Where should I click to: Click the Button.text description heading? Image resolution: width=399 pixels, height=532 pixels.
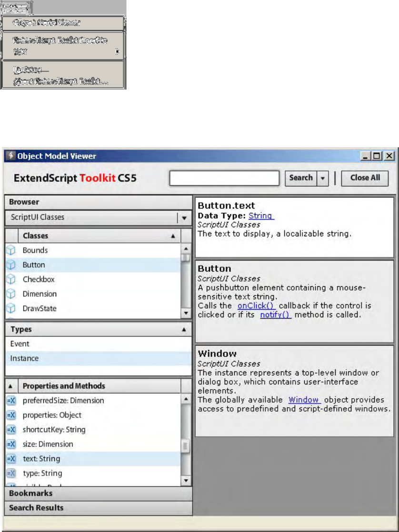[x=226, y=206]
